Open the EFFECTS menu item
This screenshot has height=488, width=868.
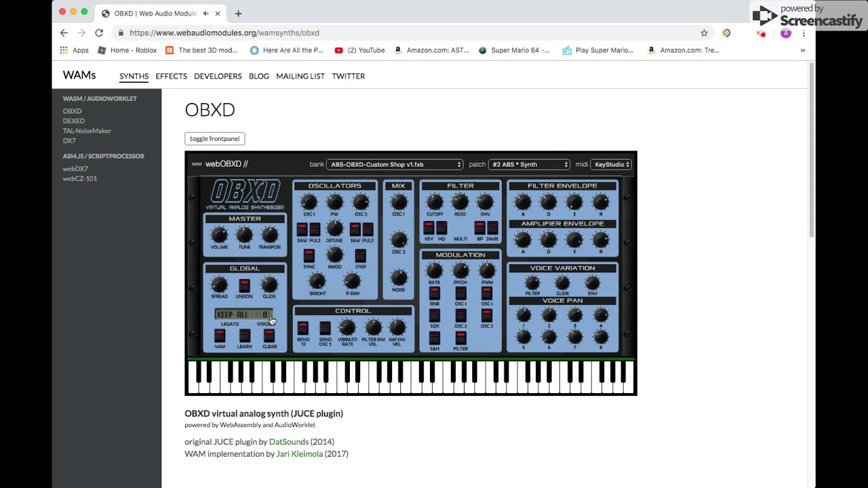172,76
